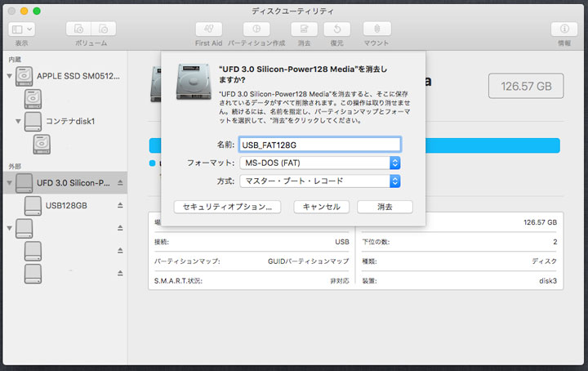Click the マウント mount toolbar icon
The width and height of the screenshot is (588, 371).
(376, 29)
